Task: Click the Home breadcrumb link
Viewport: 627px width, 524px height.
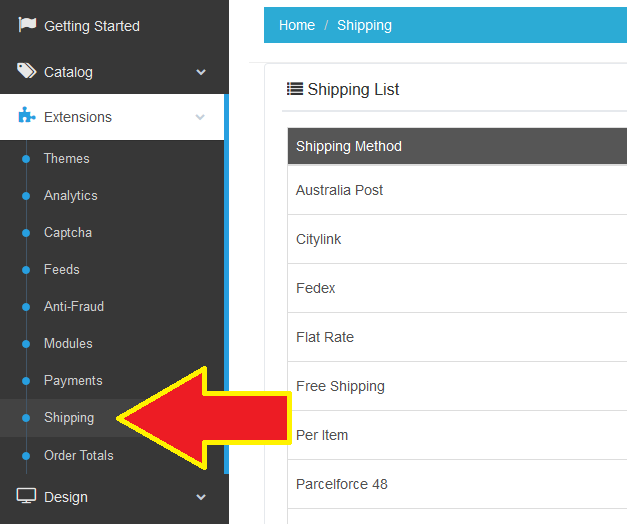Action: [x=297, y=25]
